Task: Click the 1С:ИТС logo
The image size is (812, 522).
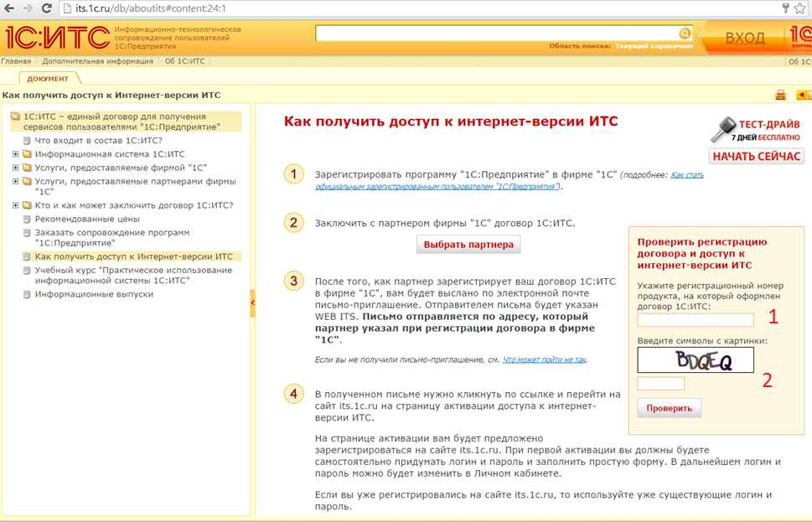Action: 57,38
